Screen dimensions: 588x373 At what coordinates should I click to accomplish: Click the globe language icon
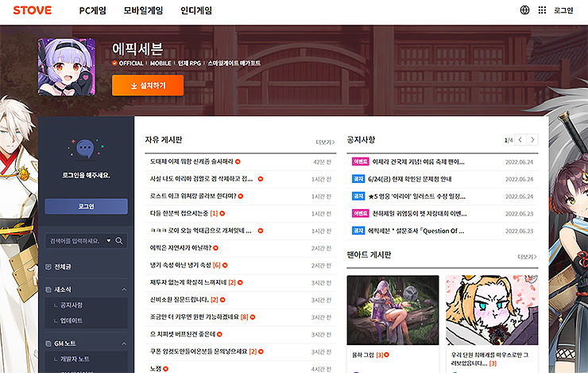[524, 10]
